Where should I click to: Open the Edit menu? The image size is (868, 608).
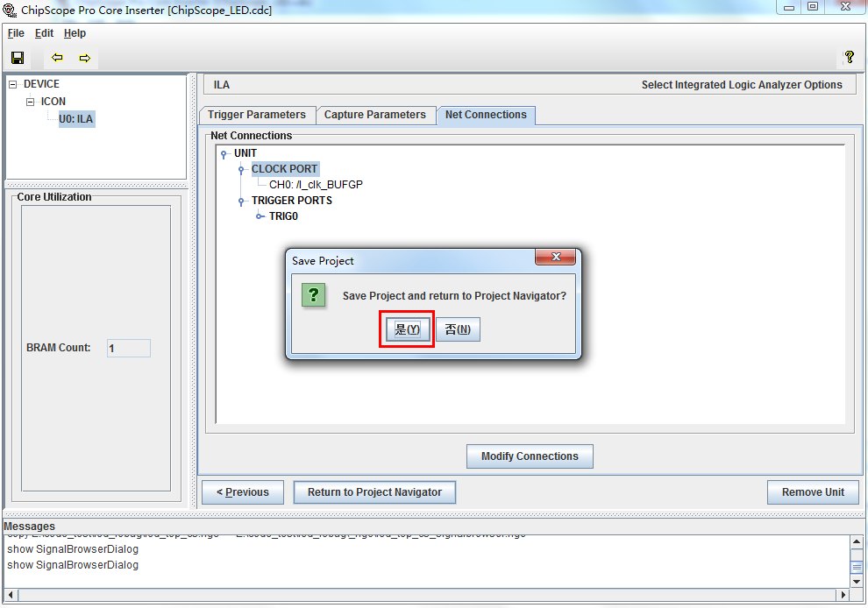pos(45,33)
